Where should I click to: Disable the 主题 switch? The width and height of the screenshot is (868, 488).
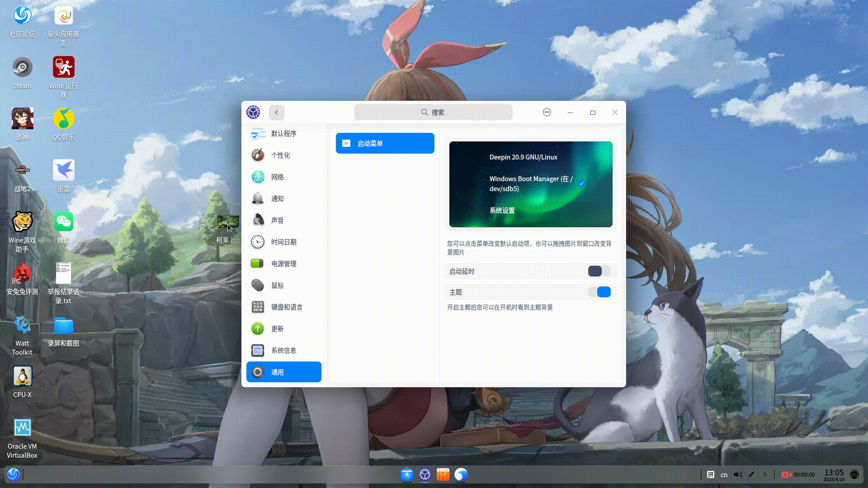(x=602, y=292)
